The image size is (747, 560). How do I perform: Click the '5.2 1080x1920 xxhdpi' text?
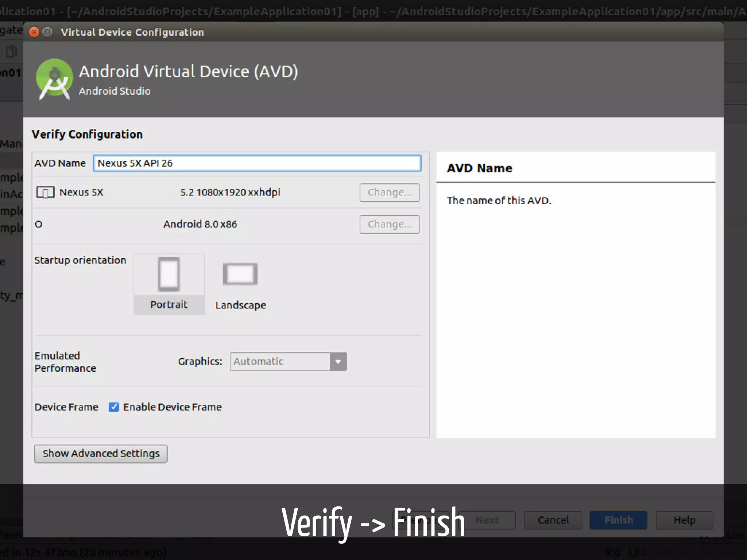click(230, 192)
